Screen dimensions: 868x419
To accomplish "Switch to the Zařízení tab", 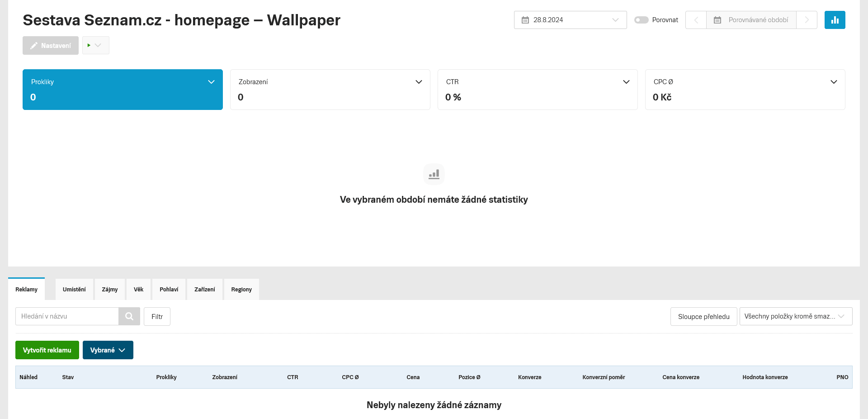I will click(x=204, y=290).
